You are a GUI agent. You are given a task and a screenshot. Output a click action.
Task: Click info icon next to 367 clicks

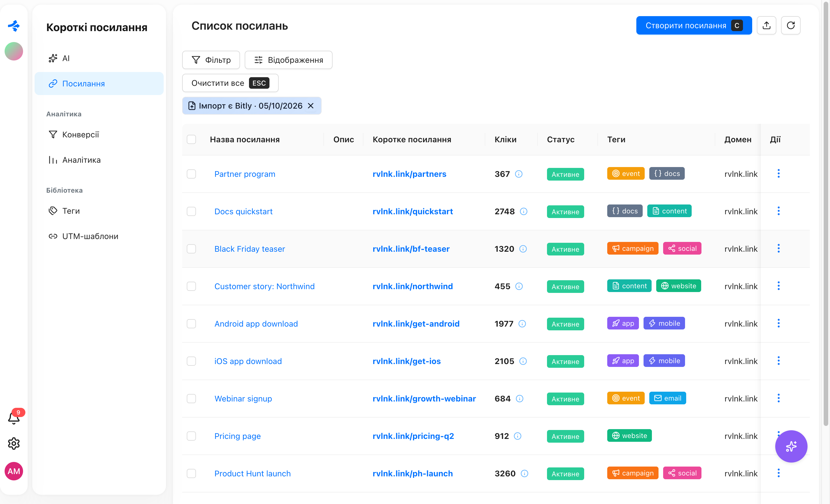tap(519, 174)
